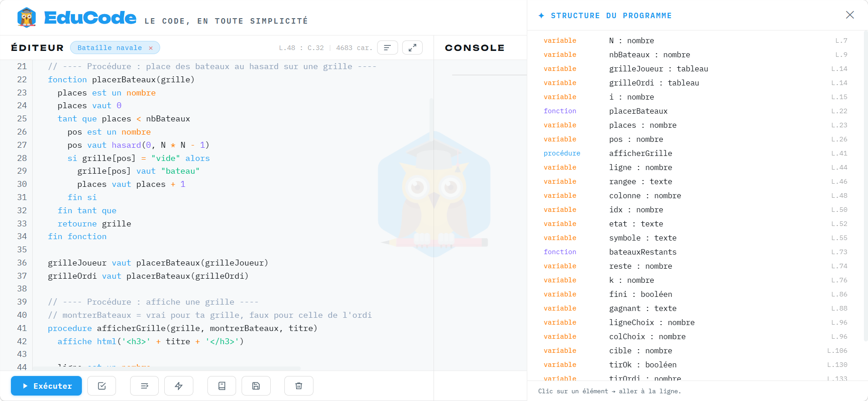Select cible : nombre row

coord(695,351)
